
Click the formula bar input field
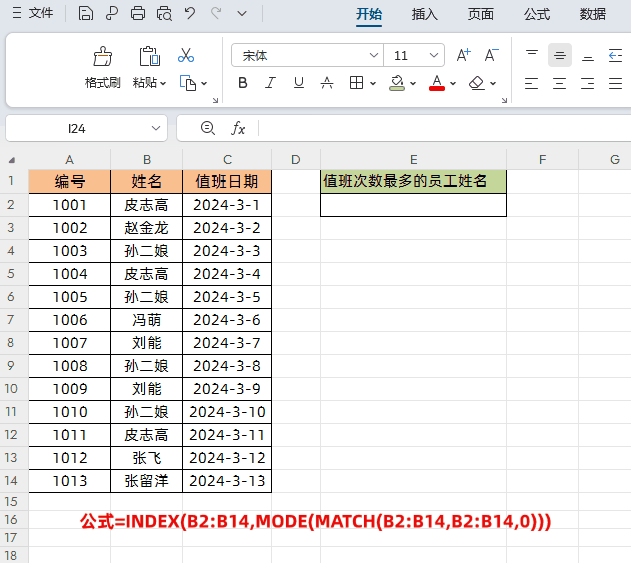coord(445,128)
